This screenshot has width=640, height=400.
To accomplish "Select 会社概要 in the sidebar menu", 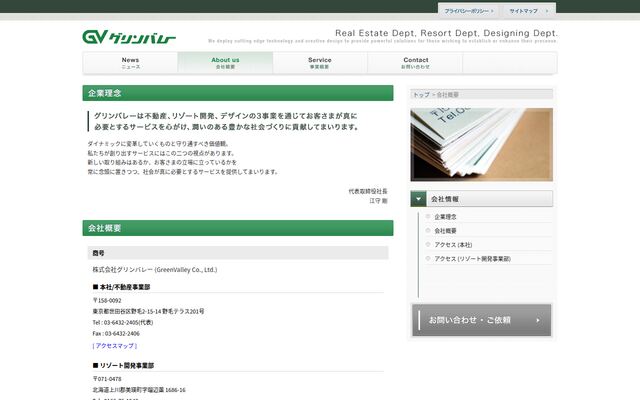I will coord(445,231).
